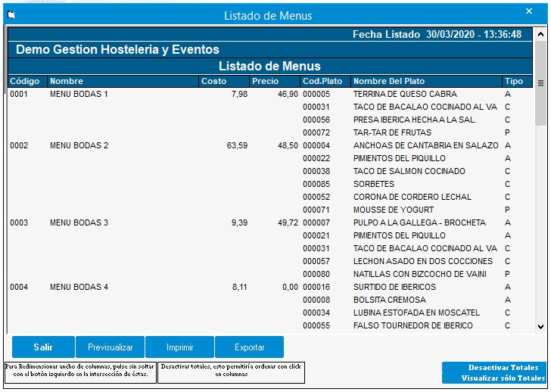551x392 pixels.
Task: Click code cell 0003
Action: click(x=19, y=222)
